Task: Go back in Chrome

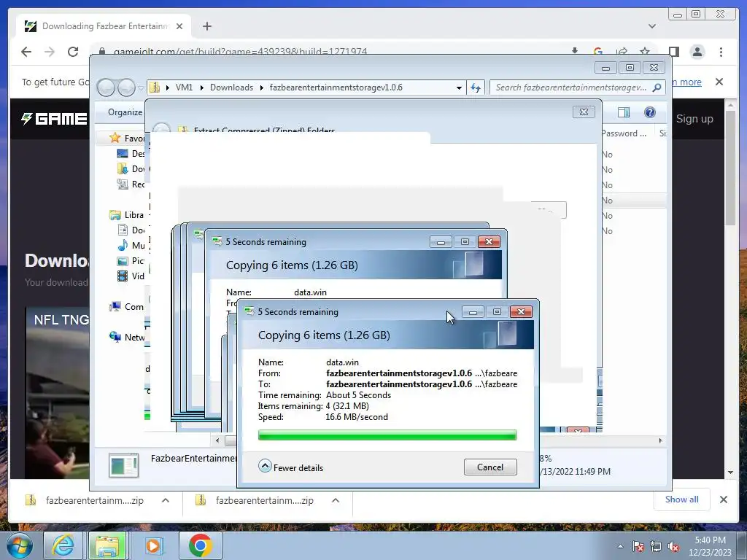Action: point(26,52)
